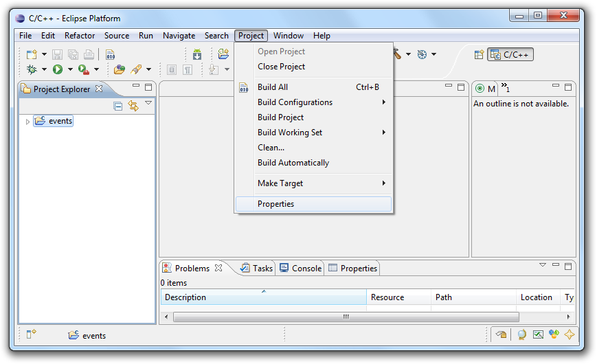Expand Build Working Set submenu
The image size is (597, 364).
pyautogui.click(x=314, y=133)
